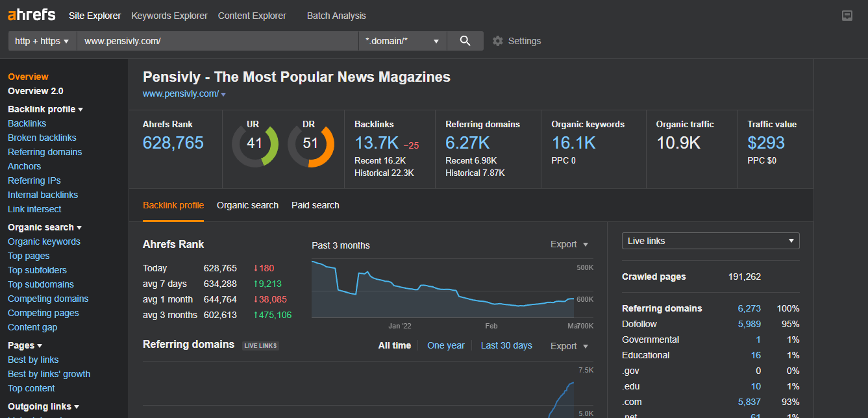
Task: Click the URL input field
Action: pyautogui.click(x=217, y=41)
